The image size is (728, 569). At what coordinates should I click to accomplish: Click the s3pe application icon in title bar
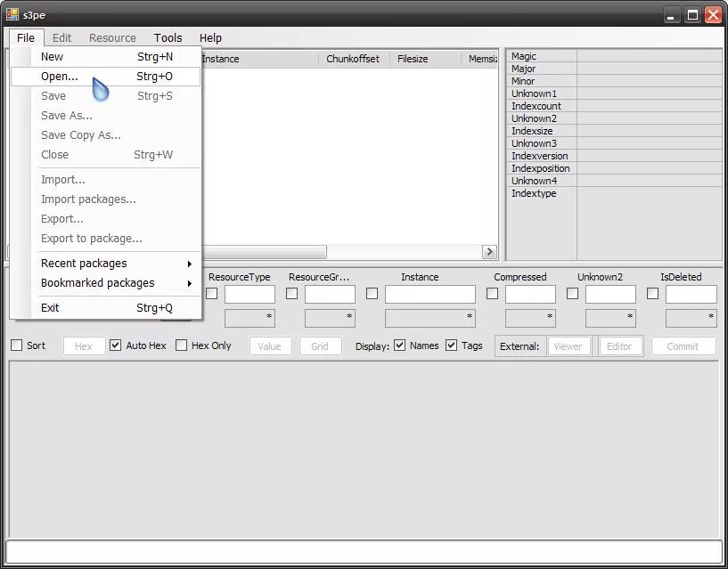tap(12, 15)
